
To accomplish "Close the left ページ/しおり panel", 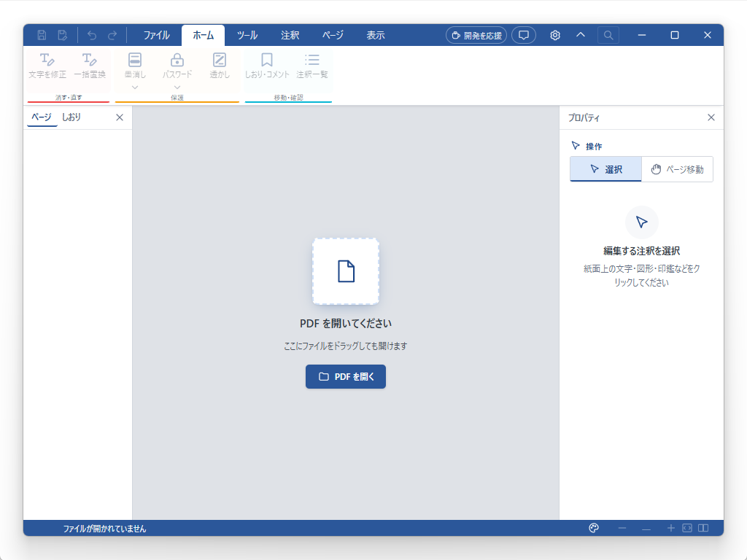I will pos(120,117).
